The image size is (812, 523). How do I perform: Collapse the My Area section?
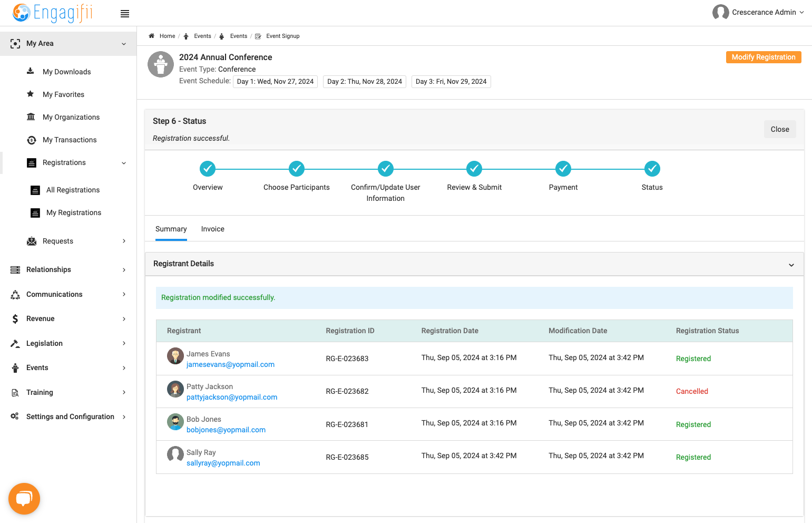click(124, 44)
